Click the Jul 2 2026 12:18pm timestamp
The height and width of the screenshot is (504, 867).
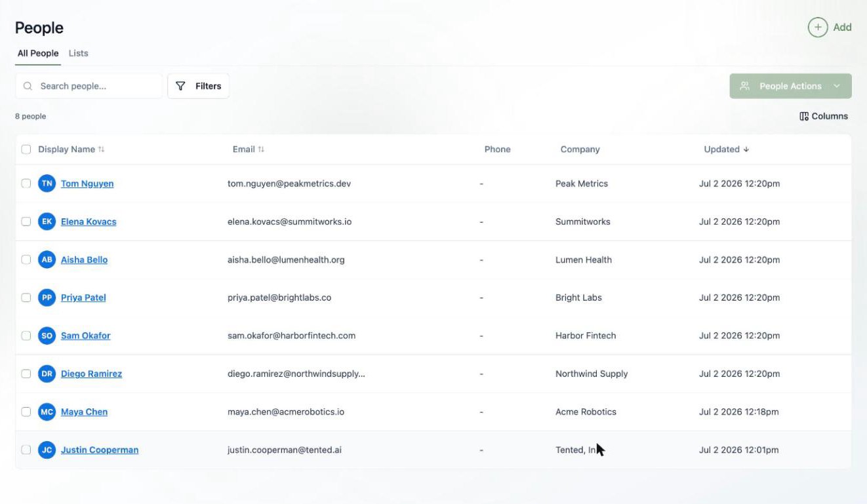click(x=739, y=412)
